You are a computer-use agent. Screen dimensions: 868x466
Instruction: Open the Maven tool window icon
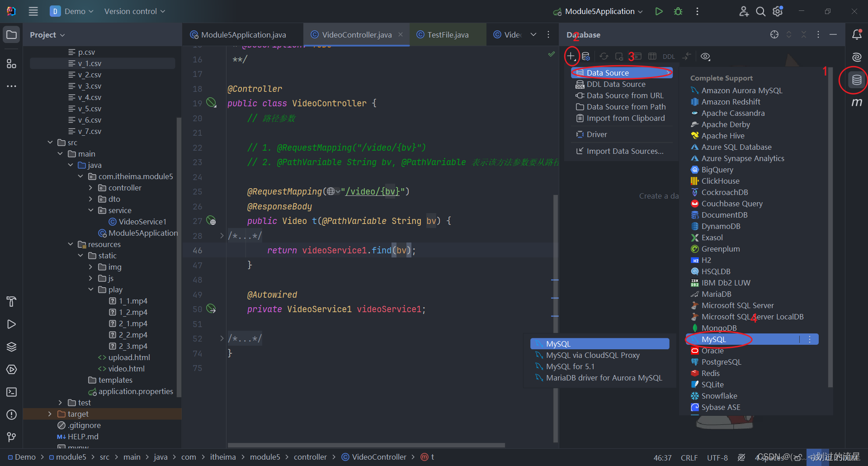click(x=857, y=103)
